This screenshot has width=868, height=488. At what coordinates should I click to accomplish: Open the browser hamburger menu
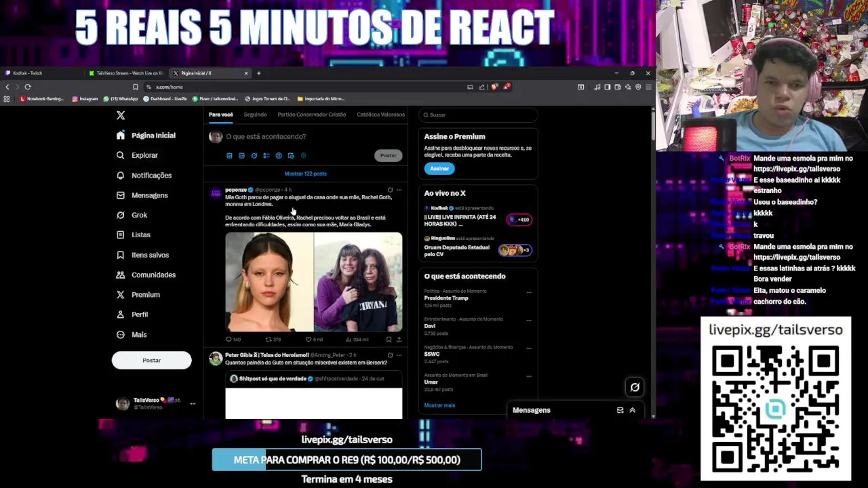click(x=648, y=87)
